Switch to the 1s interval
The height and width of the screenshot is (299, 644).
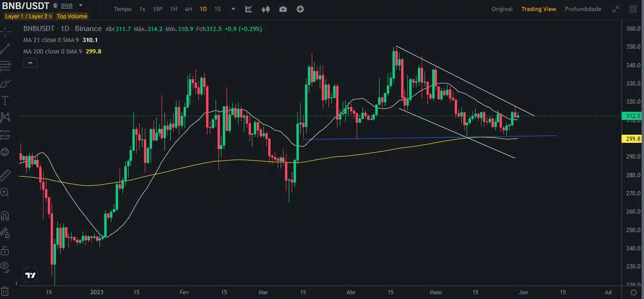click(x=142, y=9)
